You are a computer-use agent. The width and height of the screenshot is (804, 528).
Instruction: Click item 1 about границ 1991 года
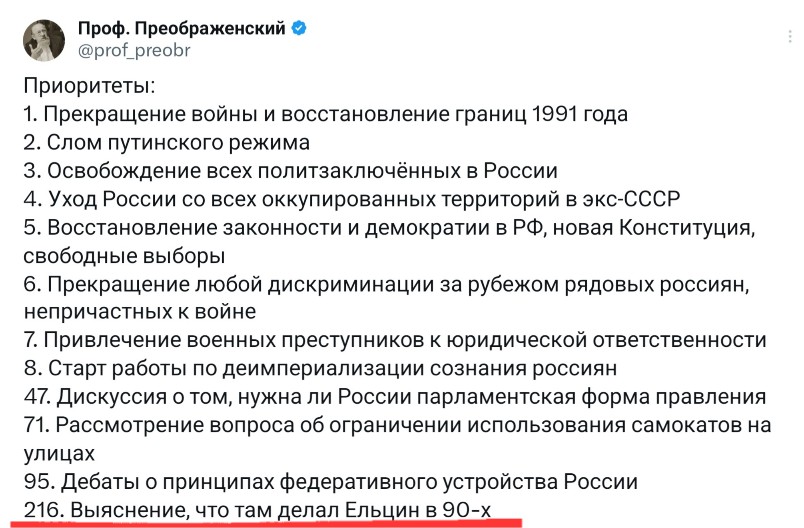[326, 114]
